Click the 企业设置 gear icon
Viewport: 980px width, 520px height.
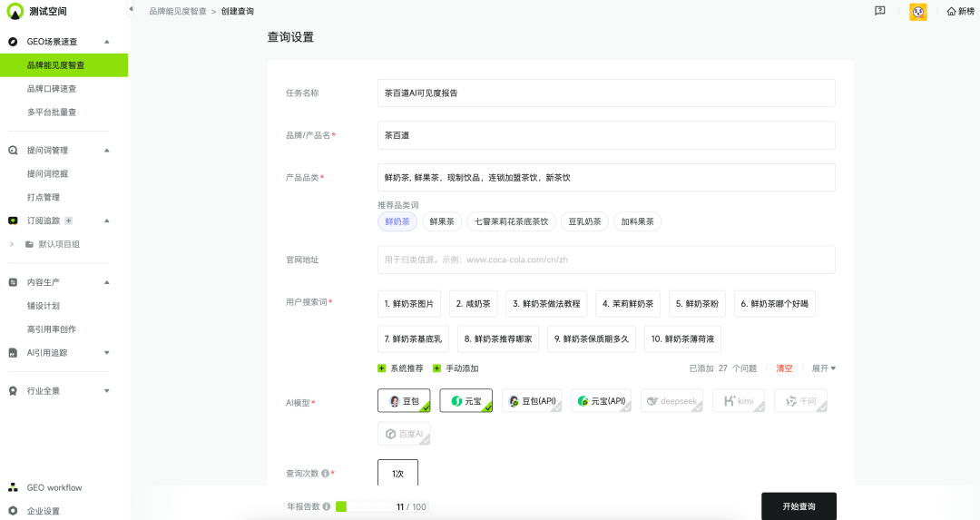click(13, 511)
